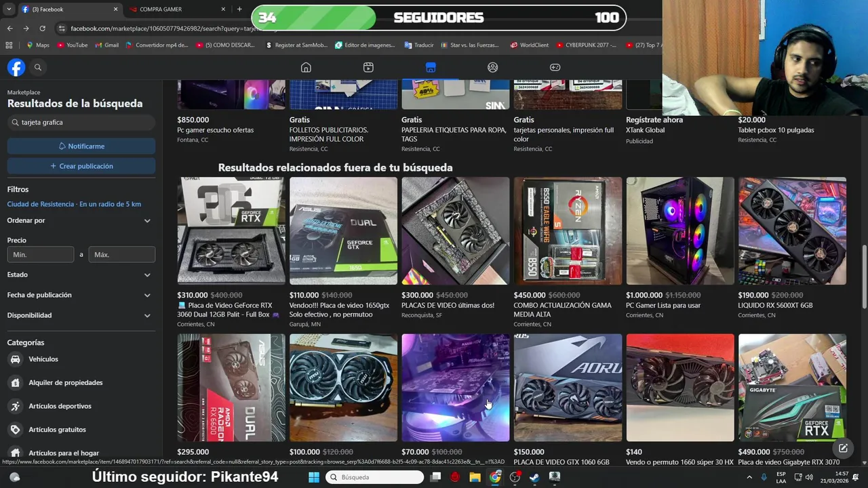This screenshot has height=488, width=868.
Task: Open COMBO ACTUALIZACIÓN GAMA MEDIA listing
Action: coord(568,231)
